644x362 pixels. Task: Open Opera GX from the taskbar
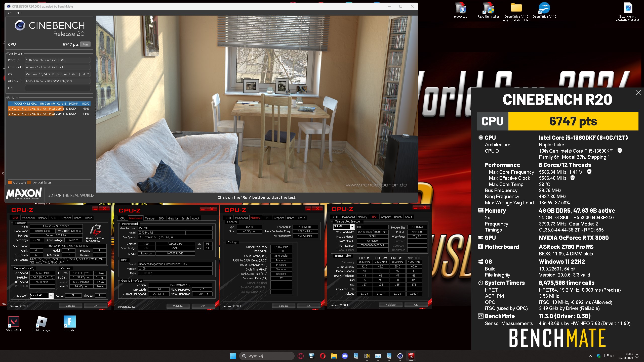click(300, 356)
